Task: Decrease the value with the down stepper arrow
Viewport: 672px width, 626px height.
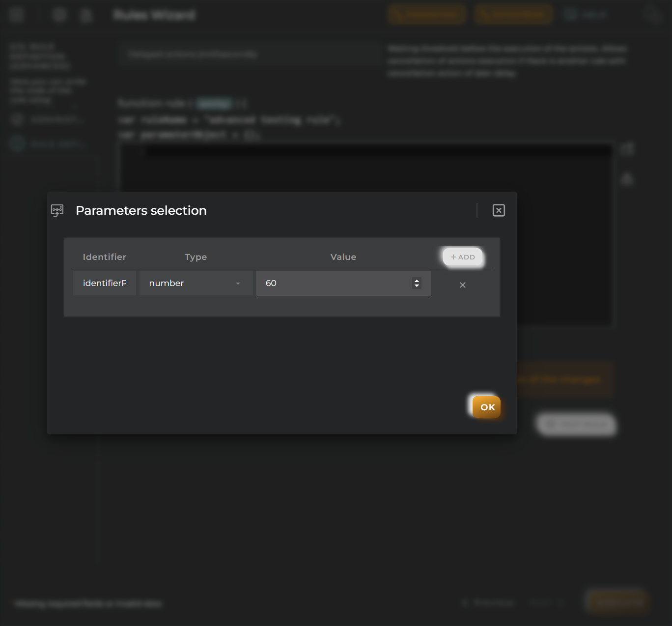Action: pyautogui.click(x=417, y=285)
